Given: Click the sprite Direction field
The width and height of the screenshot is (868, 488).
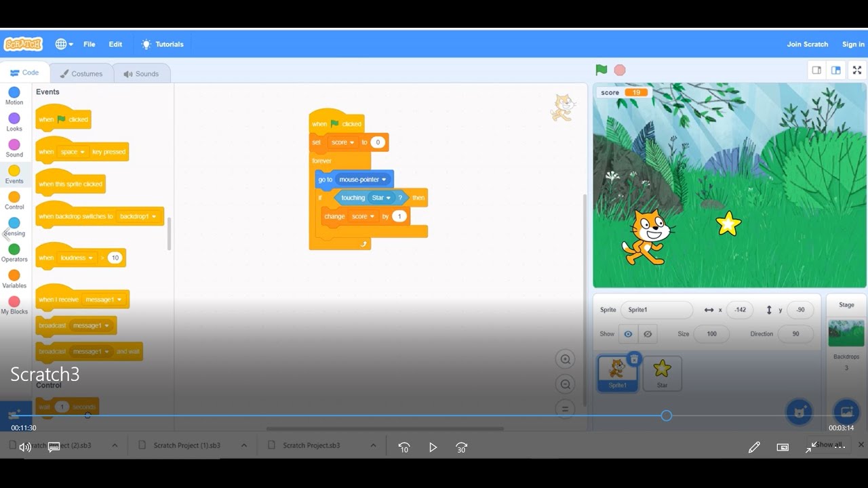Looking at the screenshot, I should tap(795, 333).
